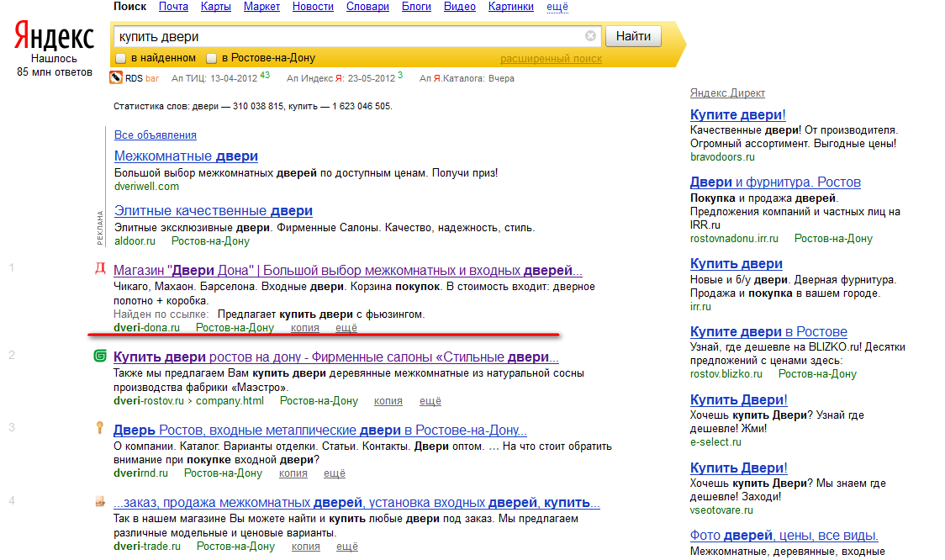Click the RDS bar icon
Viewport: 945px width, 560px height.
[116, 77]
